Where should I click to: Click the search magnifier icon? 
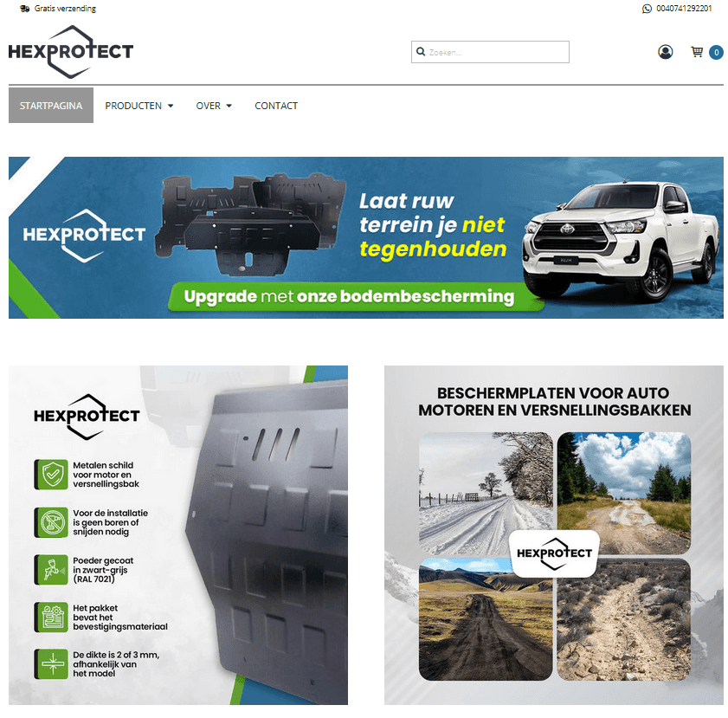pos(421,52)
